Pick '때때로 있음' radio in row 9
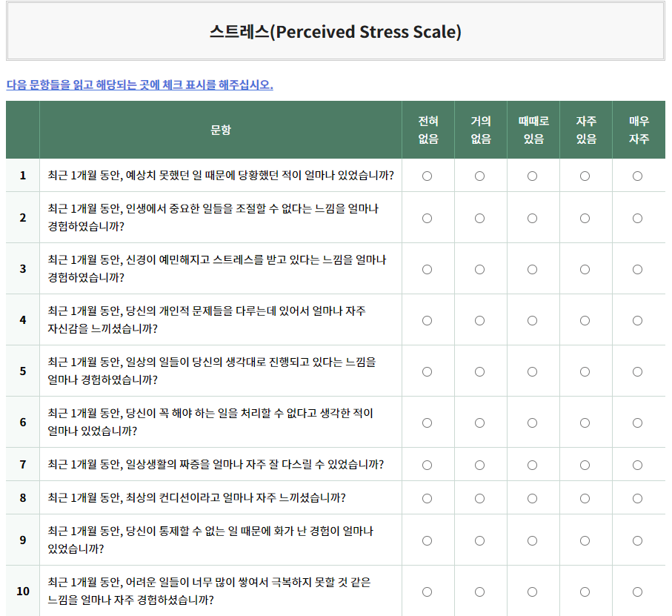The height and width of the screenshot is (616, 672). [532, 540]
